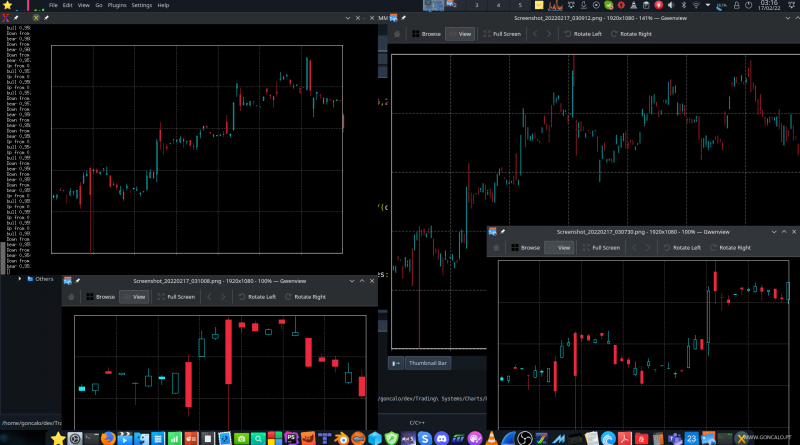Viewport: 800px width, 445px height.
Task: Click Browse in the Screenshot_20220217_031008 window
Action: [100, 297]
